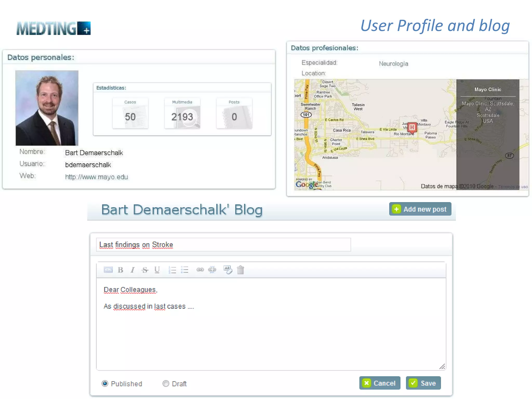Click inside the blog post body text area
Viewport: 532px width, 399px height.
(x=271, y=324)
